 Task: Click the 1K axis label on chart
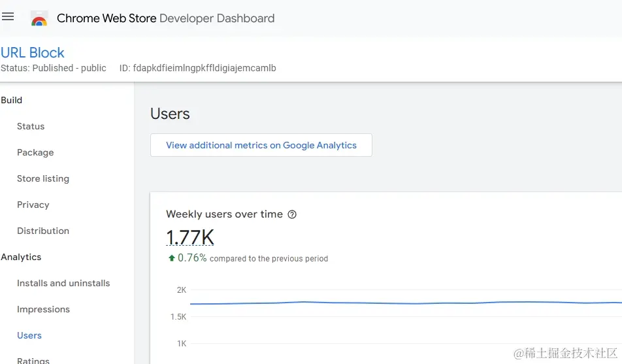[x=181, y=344]
